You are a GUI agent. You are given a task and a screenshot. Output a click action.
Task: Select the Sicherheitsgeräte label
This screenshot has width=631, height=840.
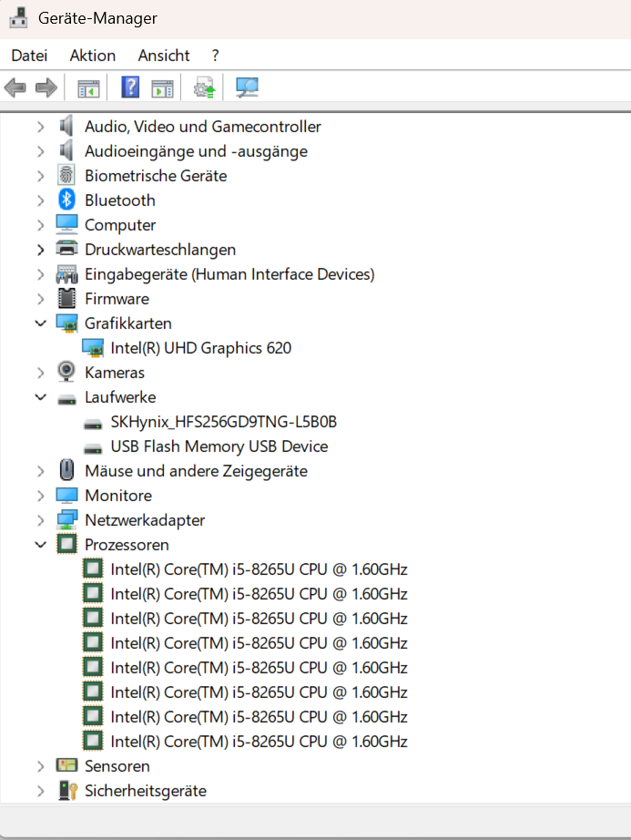click(x=146, y=791)
